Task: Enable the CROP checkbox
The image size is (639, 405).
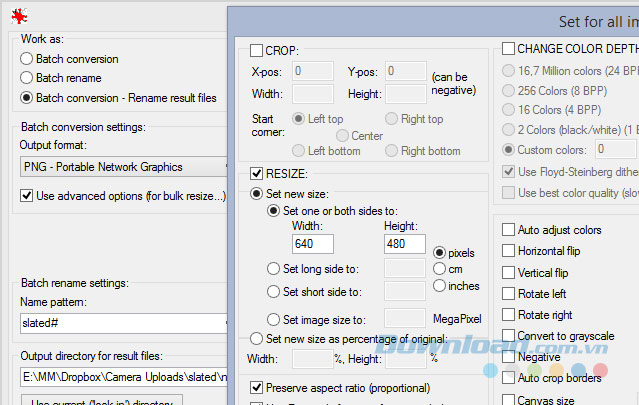Action: point(258,51)
